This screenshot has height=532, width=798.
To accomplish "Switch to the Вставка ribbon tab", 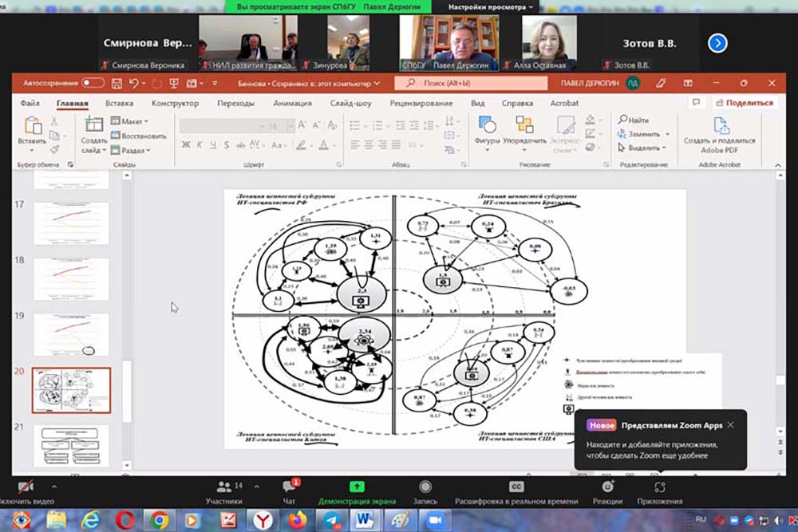I will 119,103.
